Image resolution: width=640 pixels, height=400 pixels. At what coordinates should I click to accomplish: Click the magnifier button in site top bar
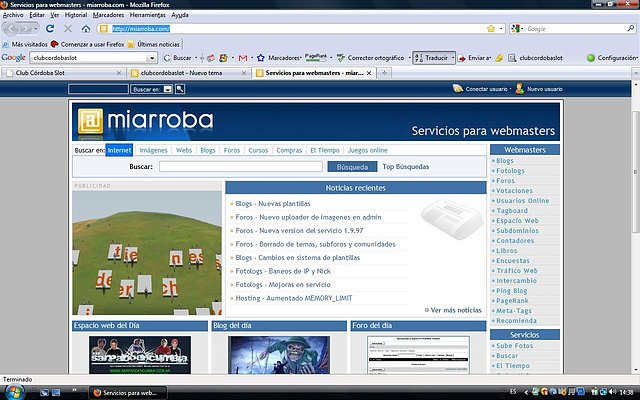[x=180, y=89]
